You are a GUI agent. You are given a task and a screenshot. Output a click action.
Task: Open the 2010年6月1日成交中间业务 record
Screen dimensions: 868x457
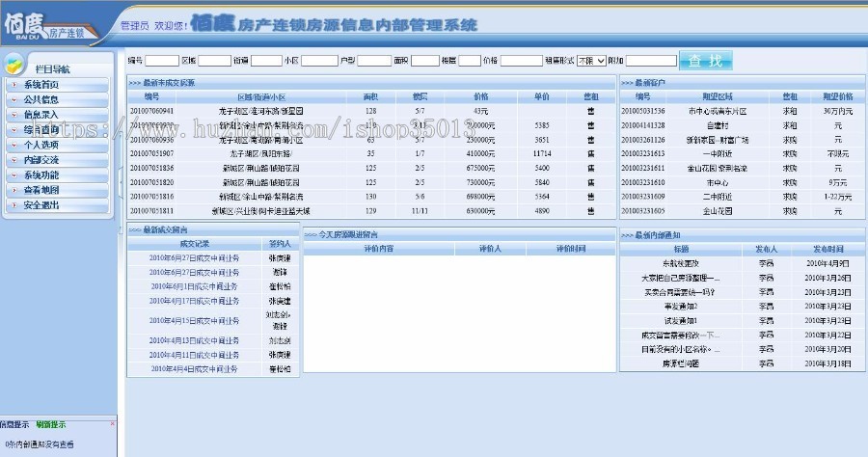[x=194, y=286]
